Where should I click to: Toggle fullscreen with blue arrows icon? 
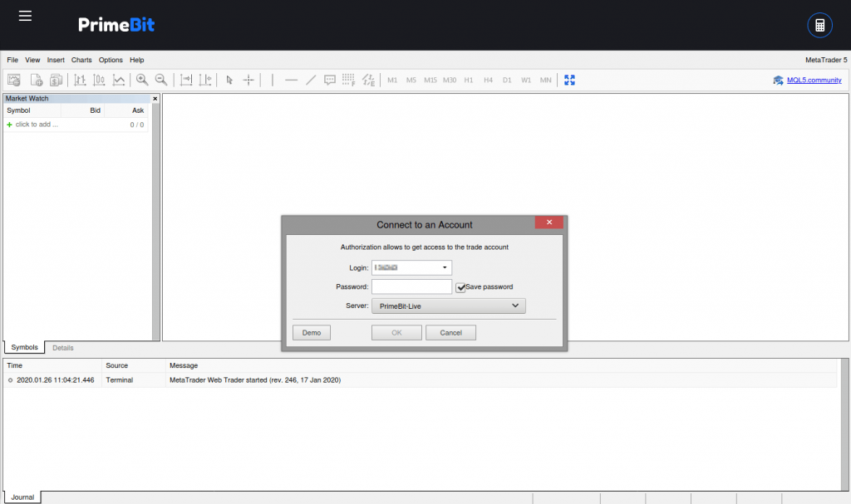(569, 81)
